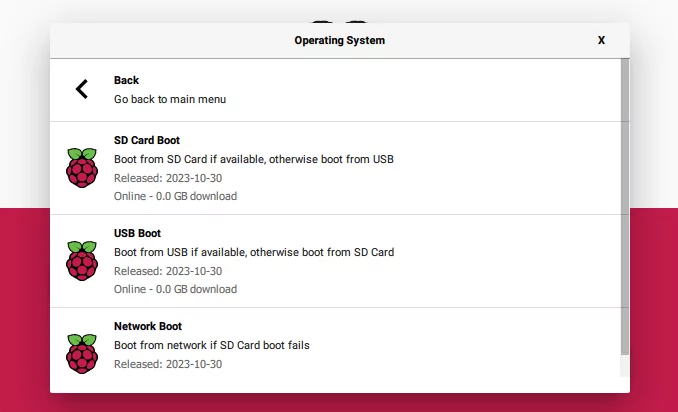Click USB Boot's 'Online - 0.0 GB download' text
678x412 pixels.
coord(175,289)
